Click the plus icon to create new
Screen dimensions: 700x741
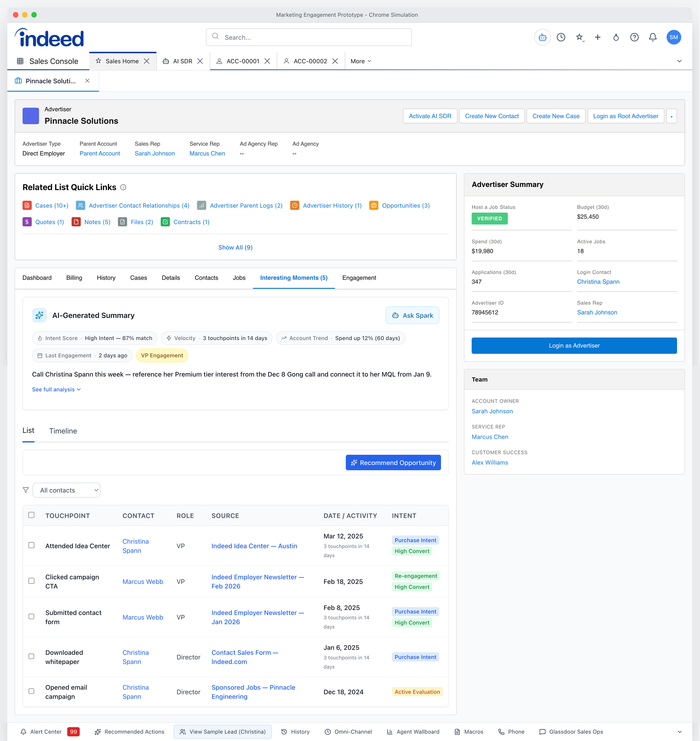pyautogui.click(x=598, y=37)
